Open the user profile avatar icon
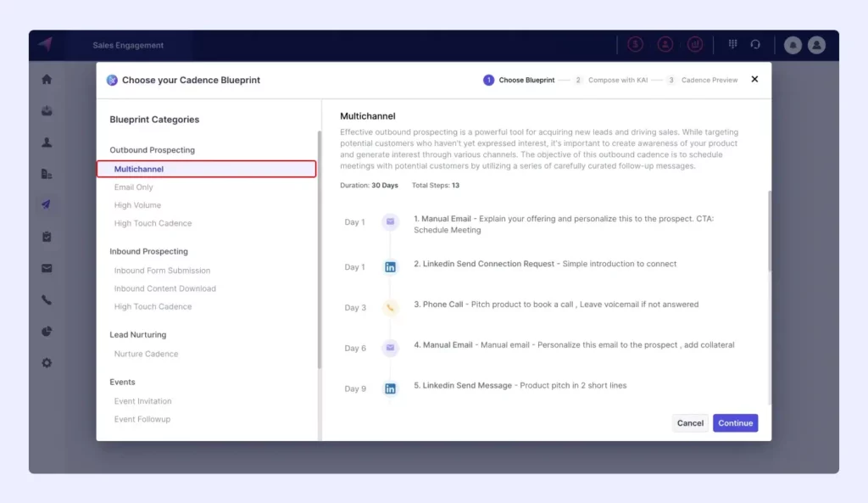 tap(816, 45)
